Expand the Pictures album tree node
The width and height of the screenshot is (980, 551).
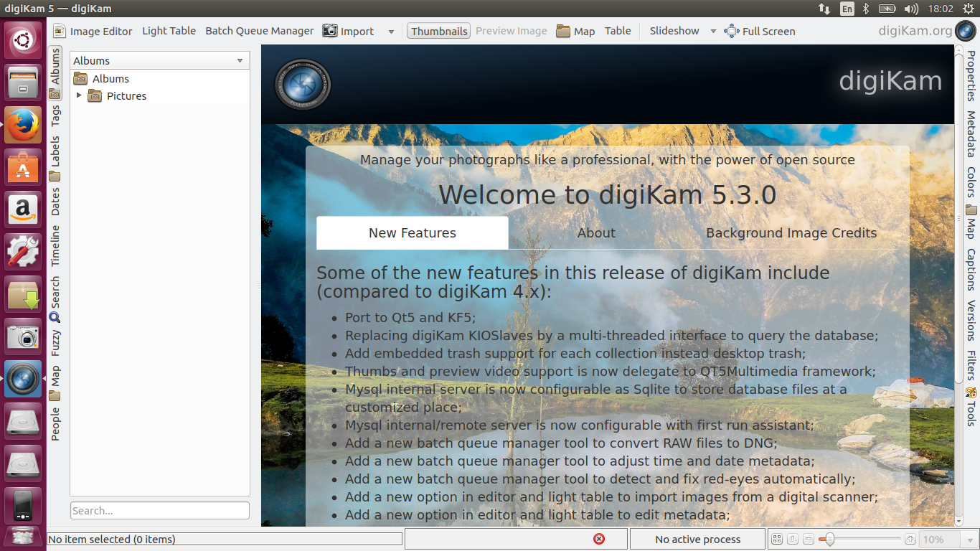[x=79, y=95]
